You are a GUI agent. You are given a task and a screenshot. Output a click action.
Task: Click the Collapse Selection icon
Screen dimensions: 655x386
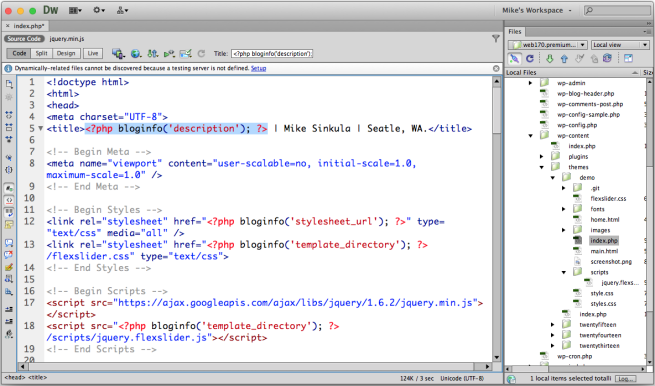click(x=9, y=127)
